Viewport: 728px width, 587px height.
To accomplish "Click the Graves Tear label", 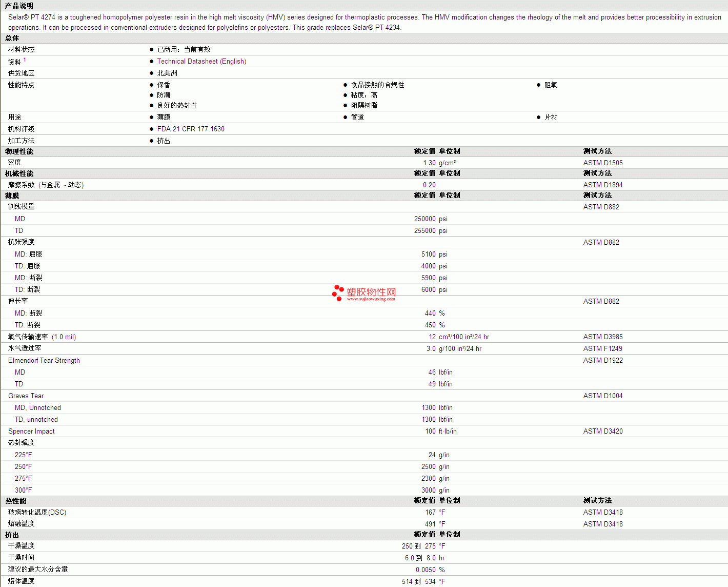I will click(x=26, y=396).
